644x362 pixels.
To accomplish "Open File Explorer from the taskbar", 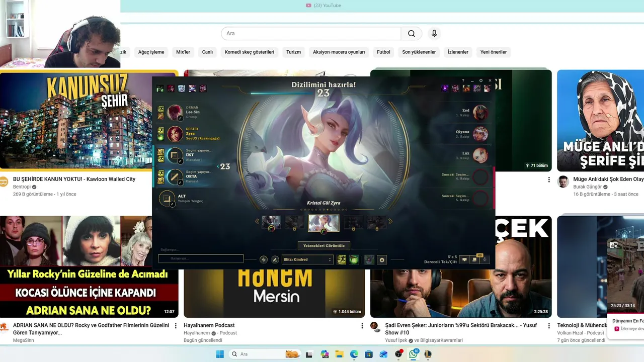I will click(339, 354).
